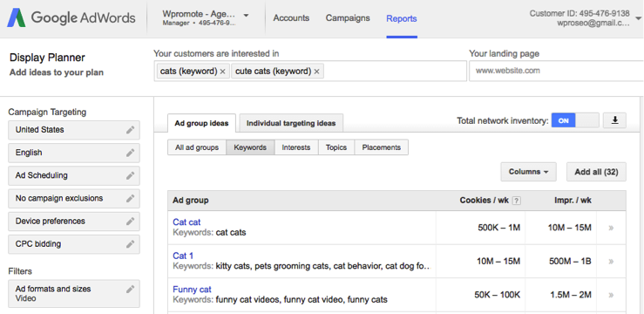Click the 500M – 1B impressions value
The height and width of the screenshot is (314, 644).
pos(570,262)
